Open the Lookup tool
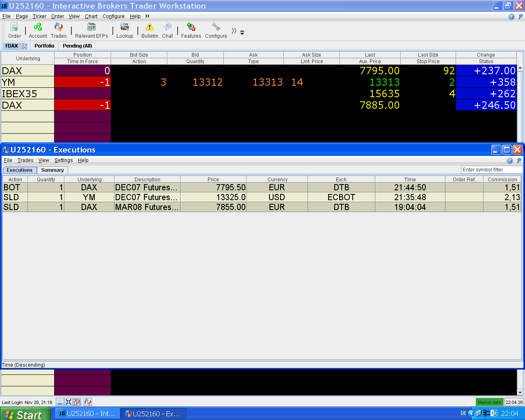525x420 pixels. (x=125, y=31)
